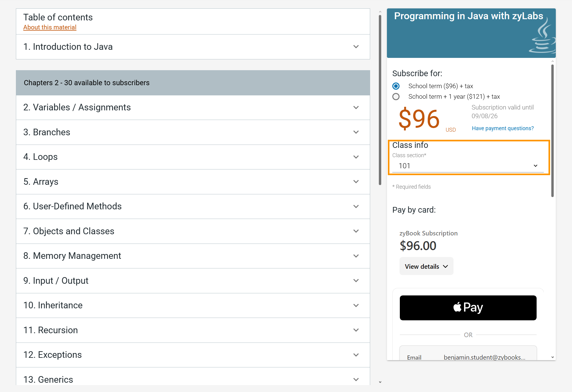Image resolution: width=572 pixels, height=392 pixels.
Task: Expand chapter 3 Branches
Action: [193, 132]
